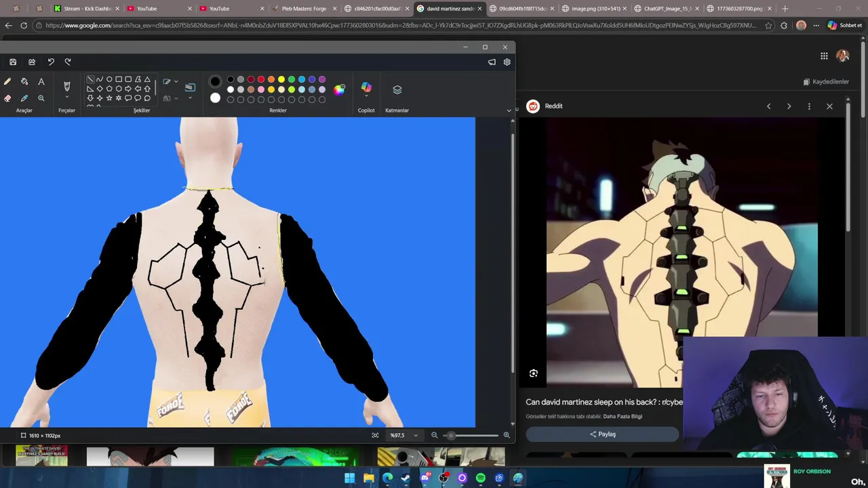The width and height of the screenshot is (868, 488).
Task: Open Paint feedback megaphone icon
Action: [x=492, y=62]
